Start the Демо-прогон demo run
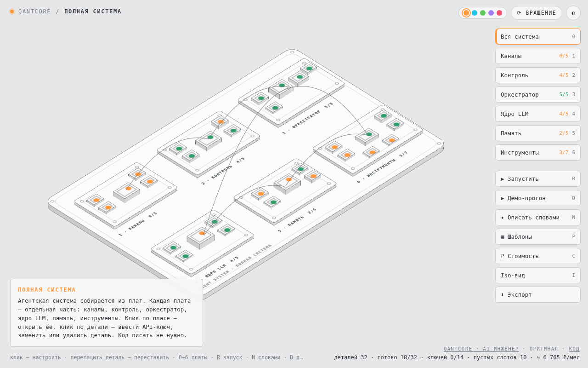 [537, 198]
